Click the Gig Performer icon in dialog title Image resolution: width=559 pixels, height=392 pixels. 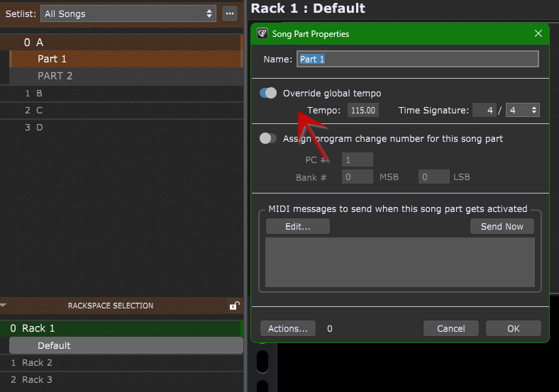point(262,33)
